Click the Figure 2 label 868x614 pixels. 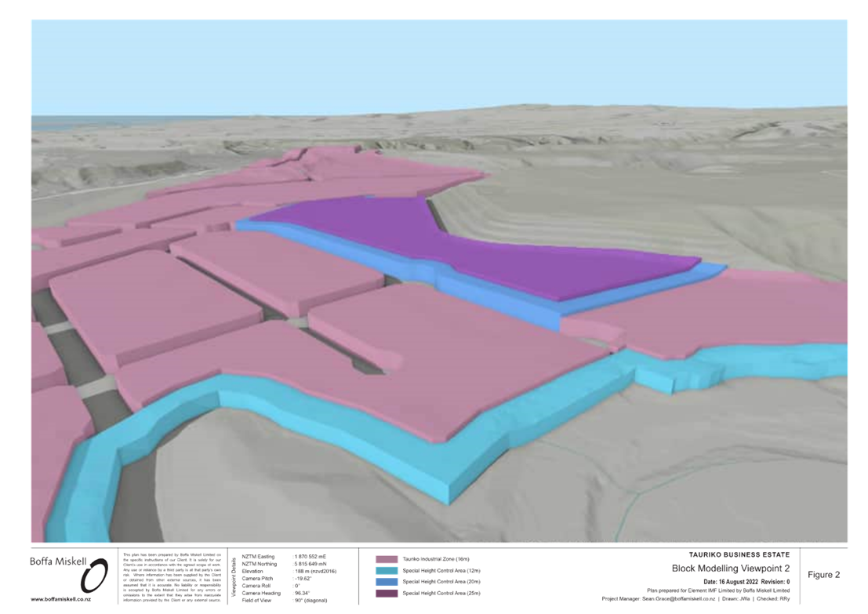coord(823,576)
